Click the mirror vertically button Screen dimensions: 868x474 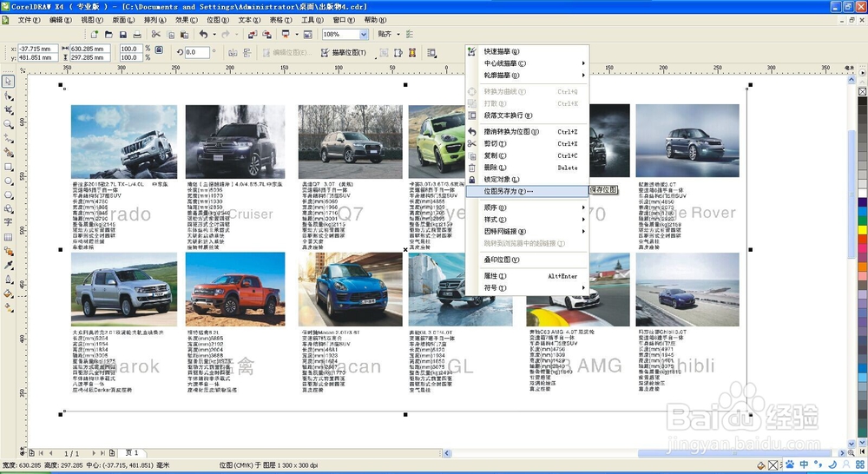247,53
